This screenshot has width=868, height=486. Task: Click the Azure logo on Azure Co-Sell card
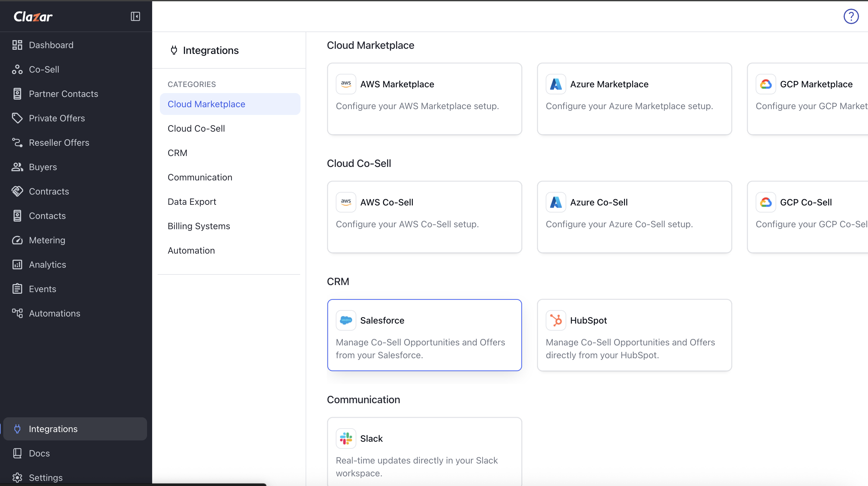[x=556, y=202]
